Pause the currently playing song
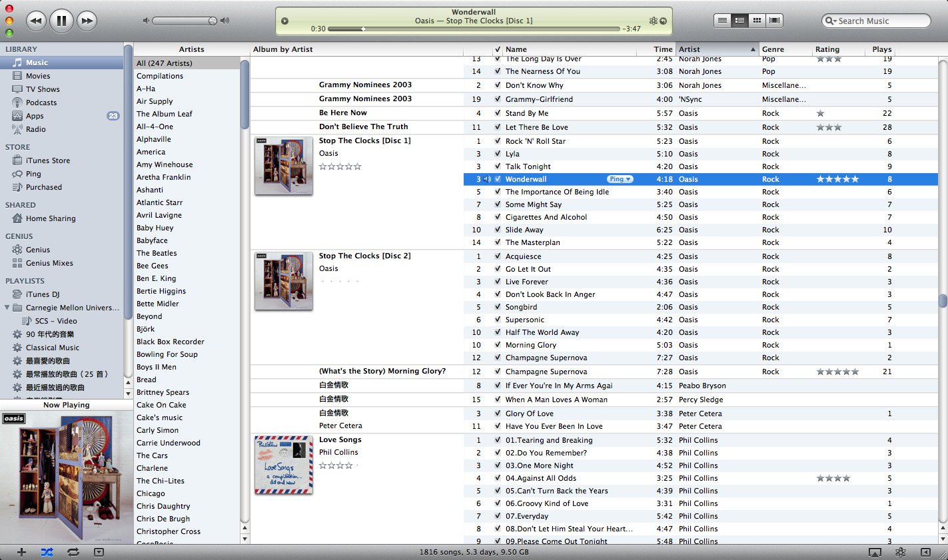 pos(61,21)
